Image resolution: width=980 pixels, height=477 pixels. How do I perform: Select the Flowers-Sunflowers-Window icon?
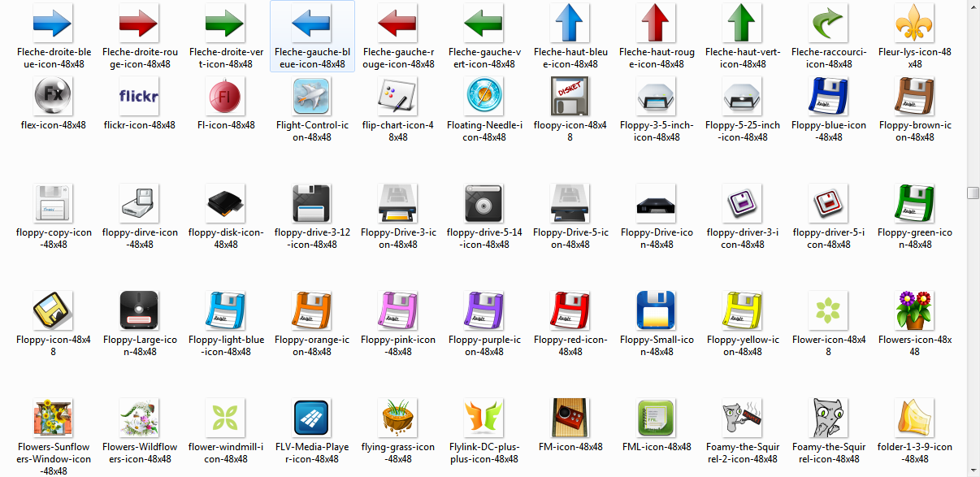click(x=54, y=418)
